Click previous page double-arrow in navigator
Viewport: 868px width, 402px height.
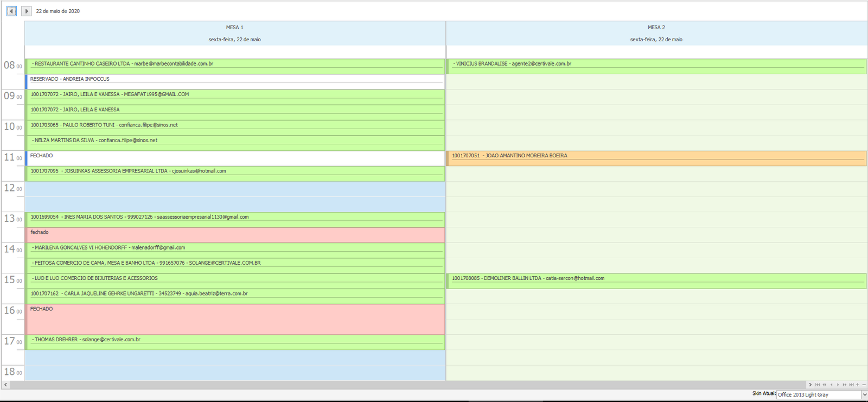coord(825,385)
